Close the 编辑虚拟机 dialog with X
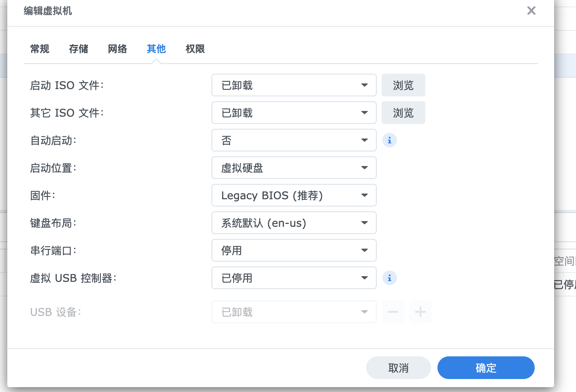Image resolution: width=576 pixels, height=392 pixels. tap(531, 11)
